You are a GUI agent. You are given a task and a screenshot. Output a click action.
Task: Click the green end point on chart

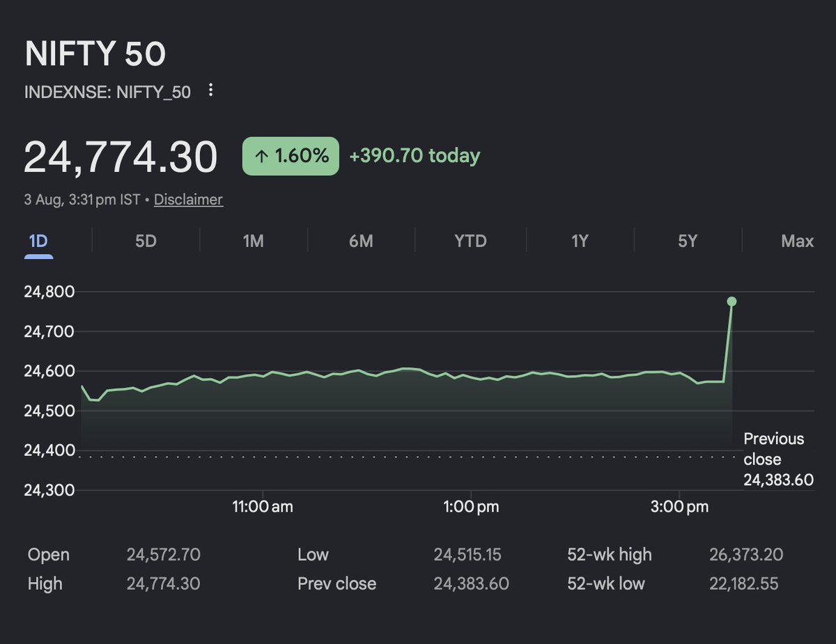(731, 301)
